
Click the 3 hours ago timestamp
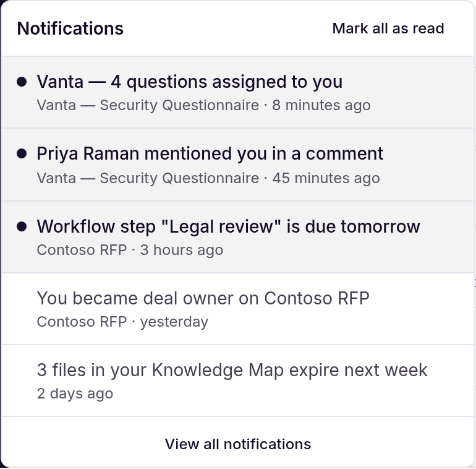pyautogui.click(x=182, y=250)
